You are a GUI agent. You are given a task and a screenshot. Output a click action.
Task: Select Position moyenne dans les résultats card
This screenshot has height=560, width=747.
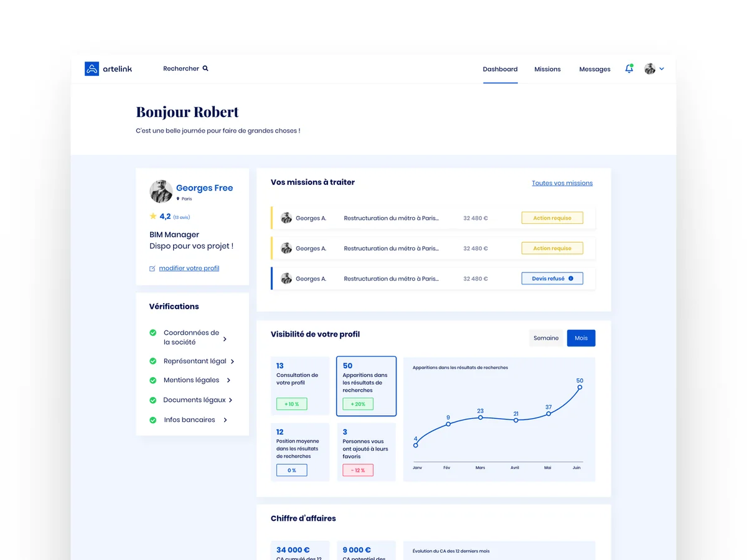[300, 452]
